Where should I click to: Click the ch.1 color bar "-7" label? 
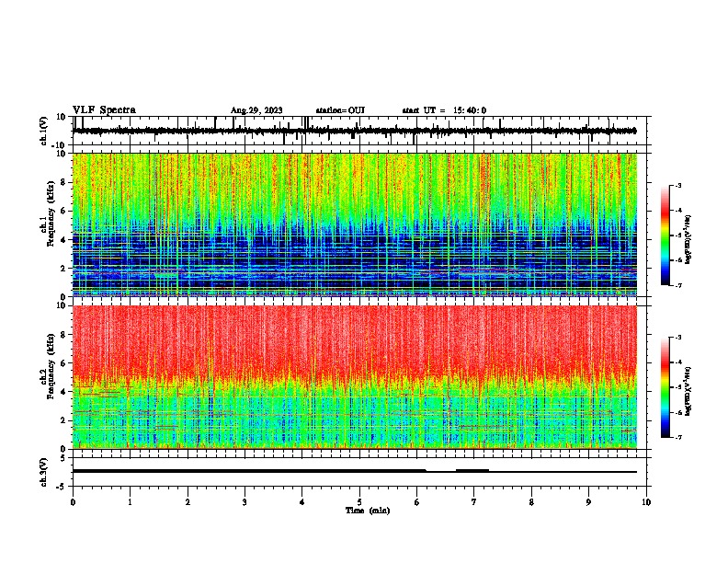[x=677, y=285]
